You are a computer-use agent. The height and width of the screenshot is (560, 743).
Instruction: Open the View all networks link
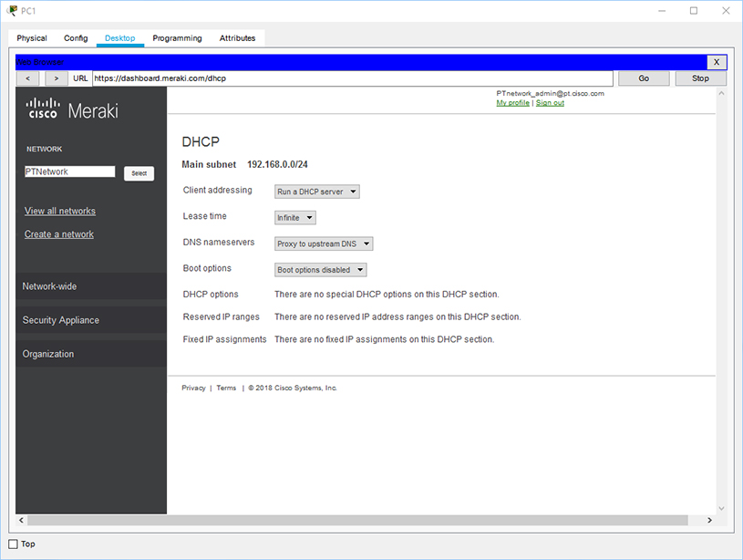click(x=60, y=211)
